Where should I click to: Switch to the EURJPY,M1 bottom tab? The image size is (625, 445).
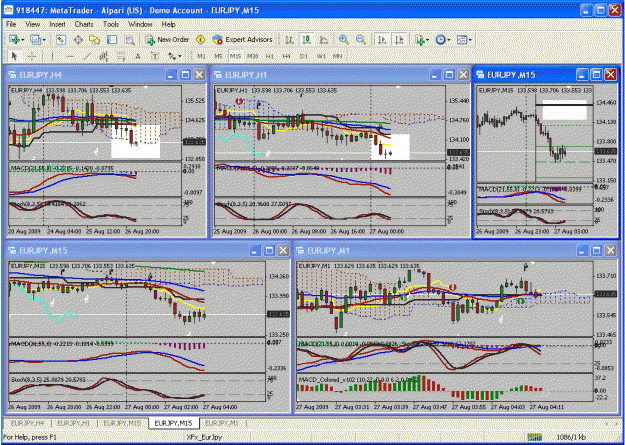pos(224,423)
